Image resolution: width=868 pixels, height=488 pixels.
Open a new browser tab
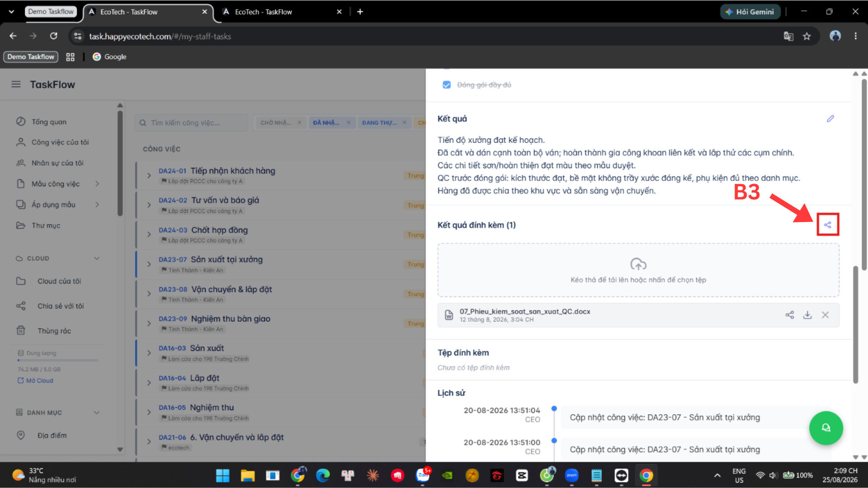coord(360,12)
